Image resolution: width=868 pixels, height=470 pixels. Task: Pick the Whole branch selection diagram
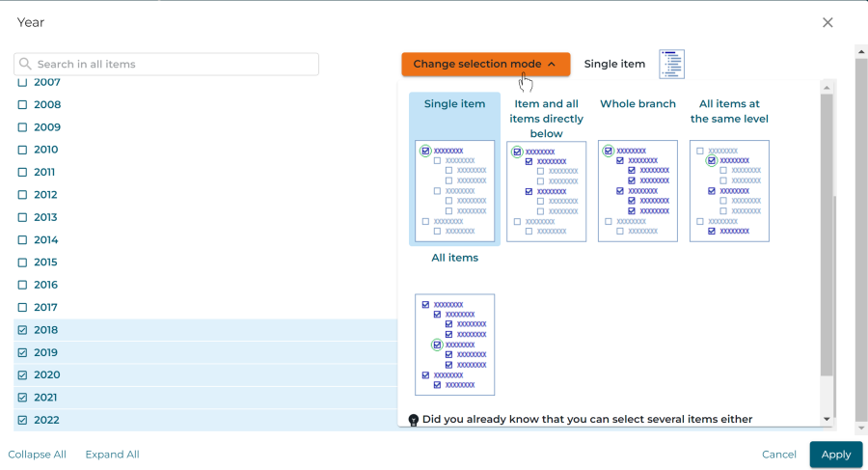tap(637, 191)
